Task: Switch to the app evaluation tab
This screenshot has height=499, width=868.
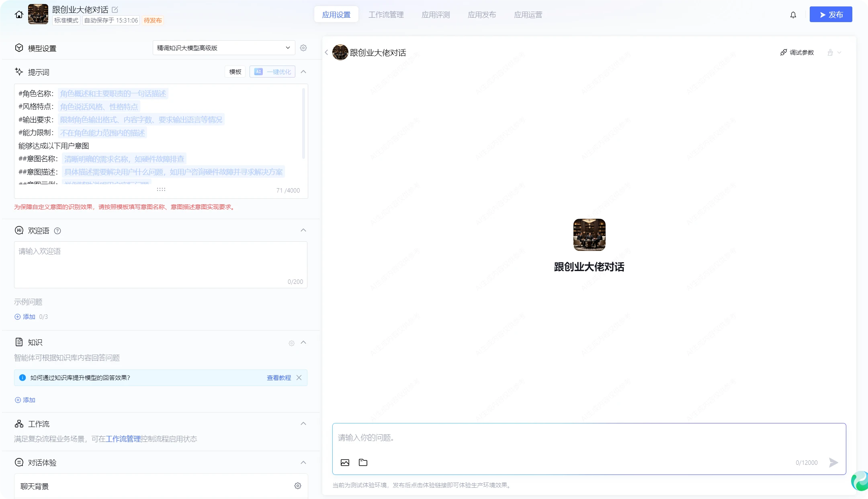Action: (x=436, y=15)
